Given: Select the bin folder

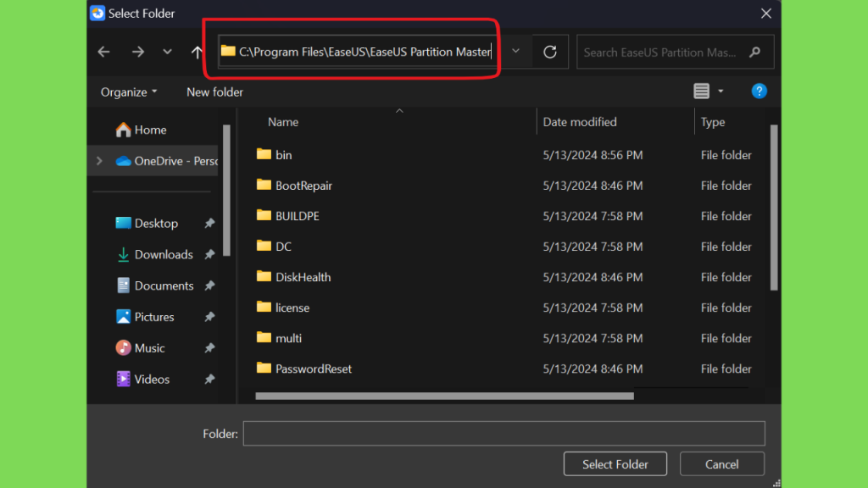Looking at the screenshot, I should 283,155.
